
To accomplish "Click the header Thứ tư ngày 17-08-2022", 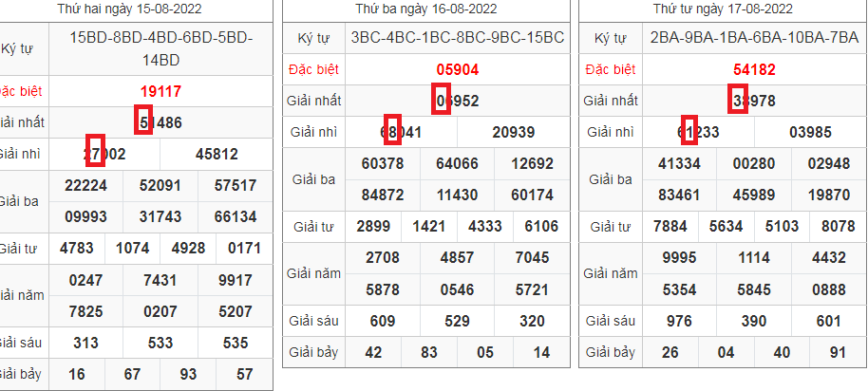I will pyautogui.click(x=724, y=9).
